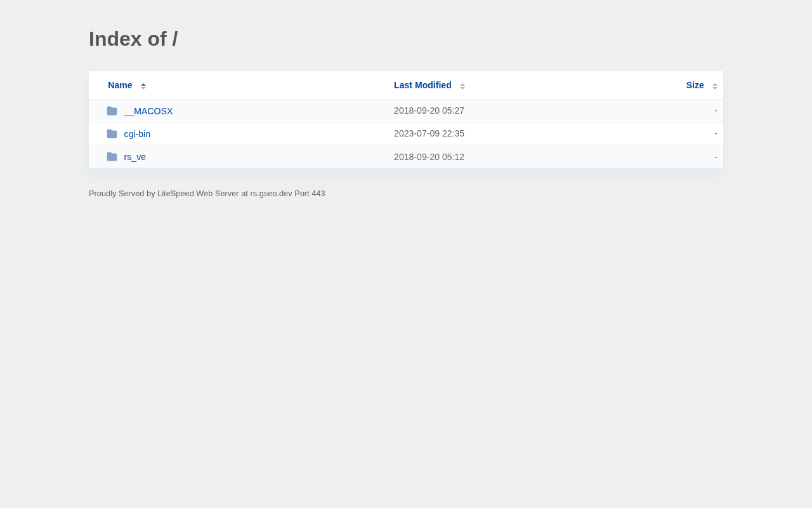Sort listing by Last Modified header
Screen dimensions: 812x508
(x=422, y=85)
